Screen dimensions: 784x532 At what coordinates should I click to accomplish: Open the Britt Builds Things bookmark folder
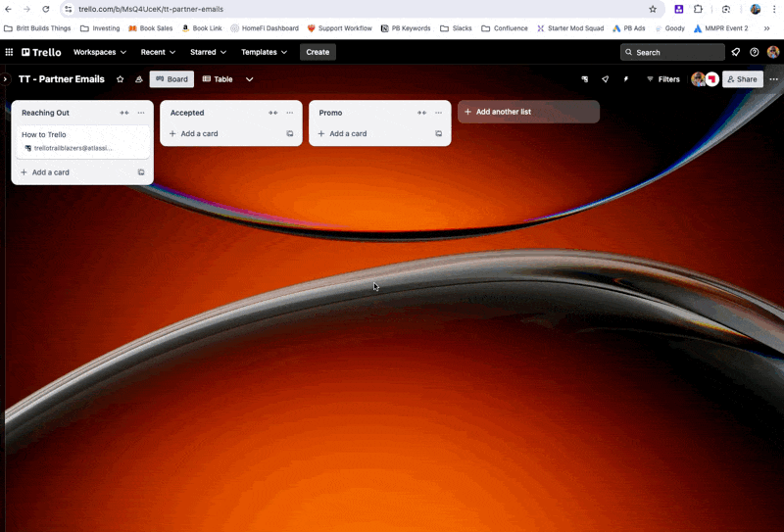(37, 28)
